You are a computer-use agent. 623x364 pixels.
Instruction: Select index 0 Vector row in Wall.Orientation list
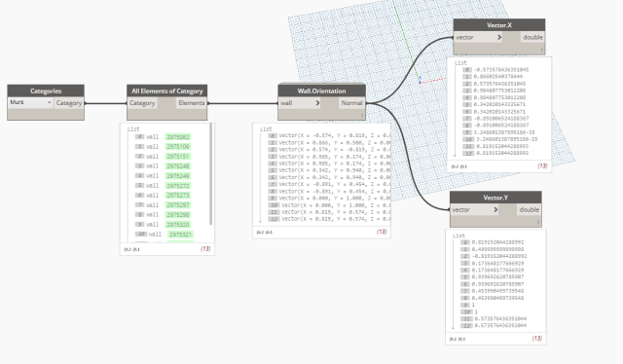tap(329, 135)
